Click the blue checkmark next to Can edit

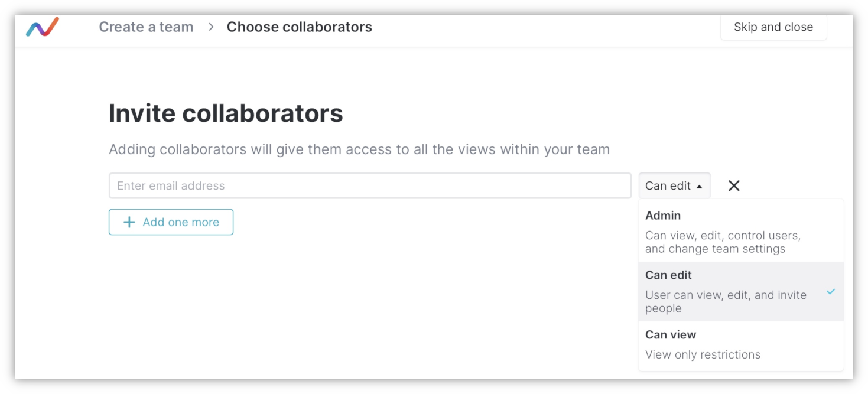(831, 292)
